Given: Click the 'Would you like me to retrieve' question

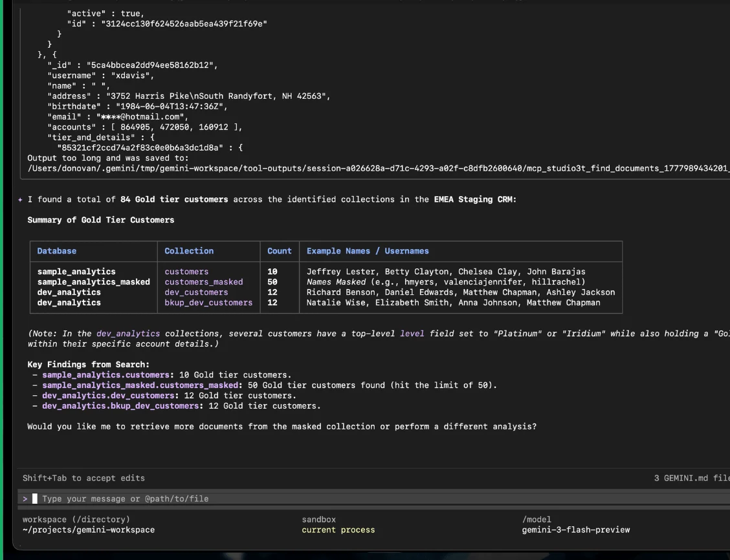Looking at the screenshot, I should tap(282, 427).
